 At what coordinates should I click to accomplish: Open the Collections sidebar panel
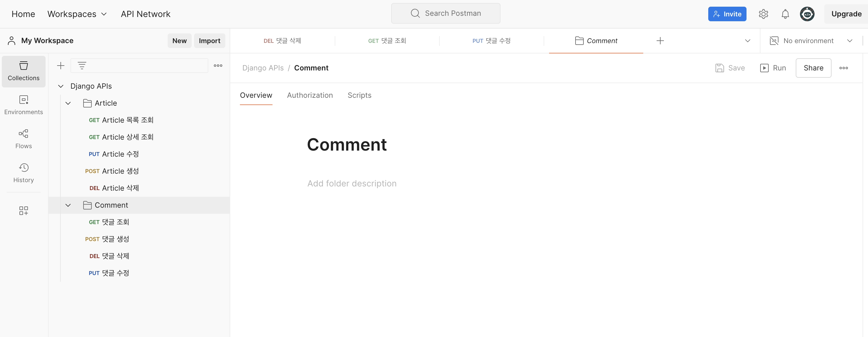[x=24, y=71]
